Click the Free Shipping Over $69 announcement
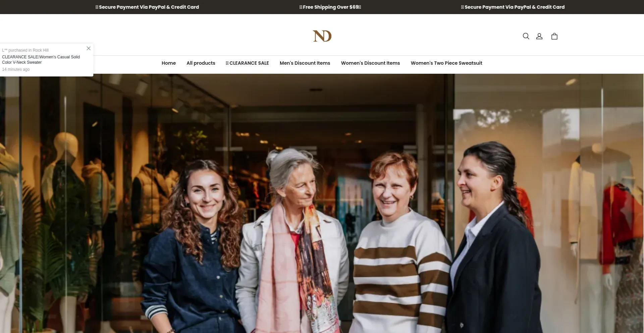644x333 pixels. point(330,7)
